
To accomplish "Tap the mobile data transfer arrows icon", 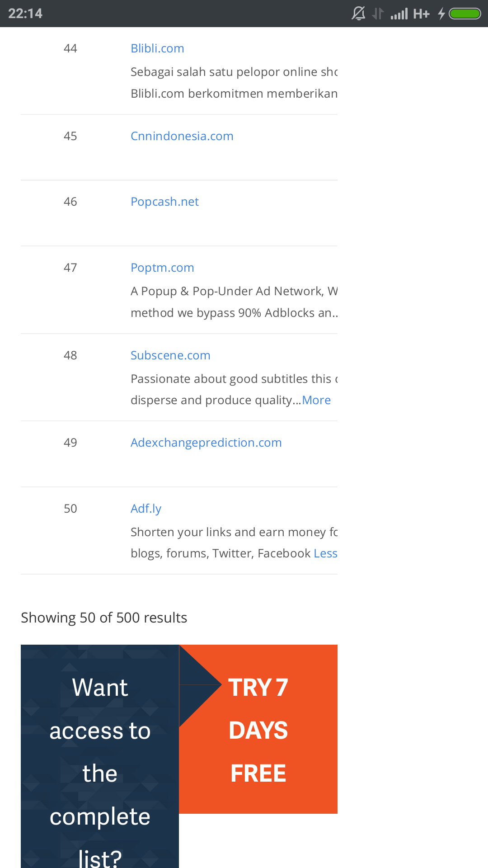I will click(x=378, y=14).
